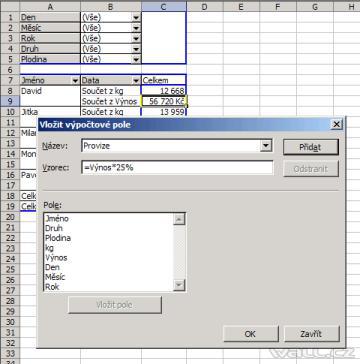The width and height of the screenshot is (360, 364).
Task: Select column G header
Action: point(315,6)
